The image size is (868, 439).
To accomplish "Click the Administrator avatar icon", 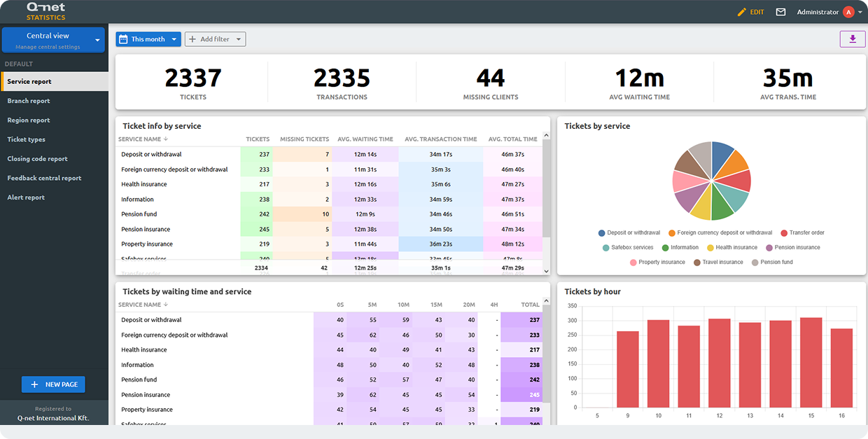I will click(848, 12).
